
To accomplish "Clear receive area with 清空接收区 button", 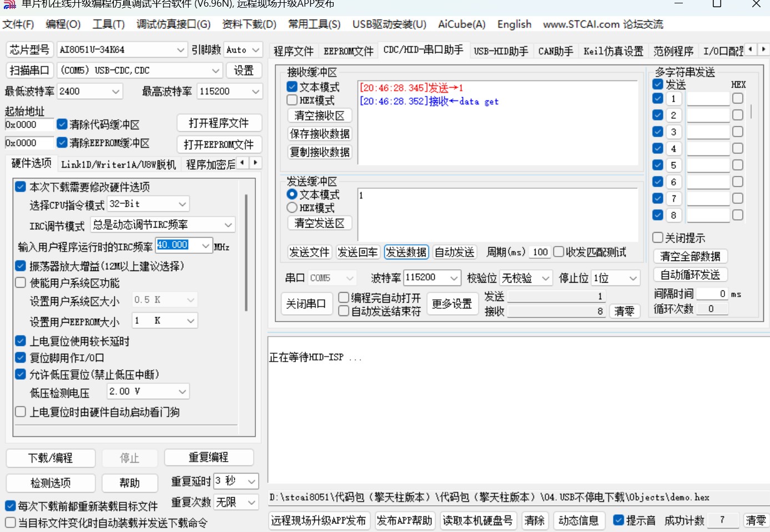I will point(319,115).
